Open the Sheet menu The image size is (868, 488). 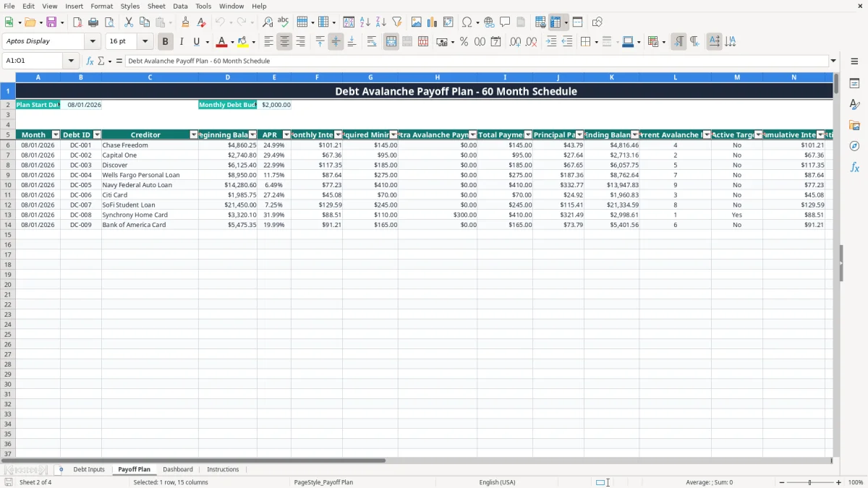tap(156, 6)
